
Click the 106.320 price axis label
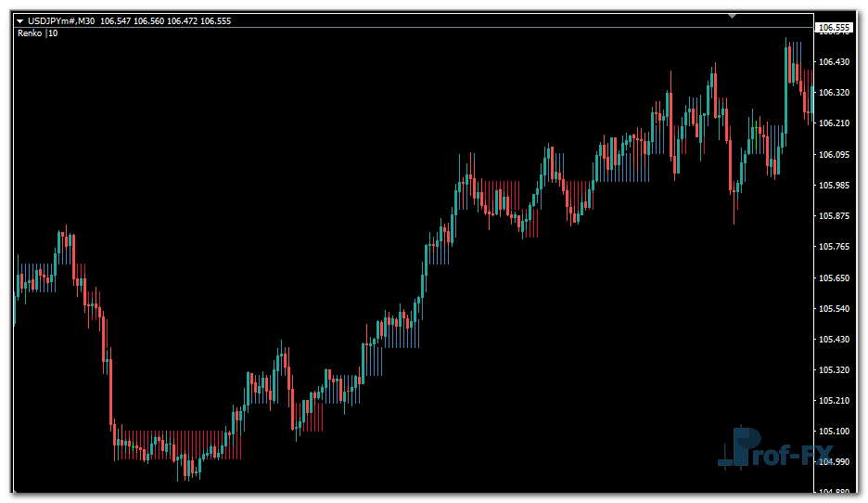[x=835, y=93]
